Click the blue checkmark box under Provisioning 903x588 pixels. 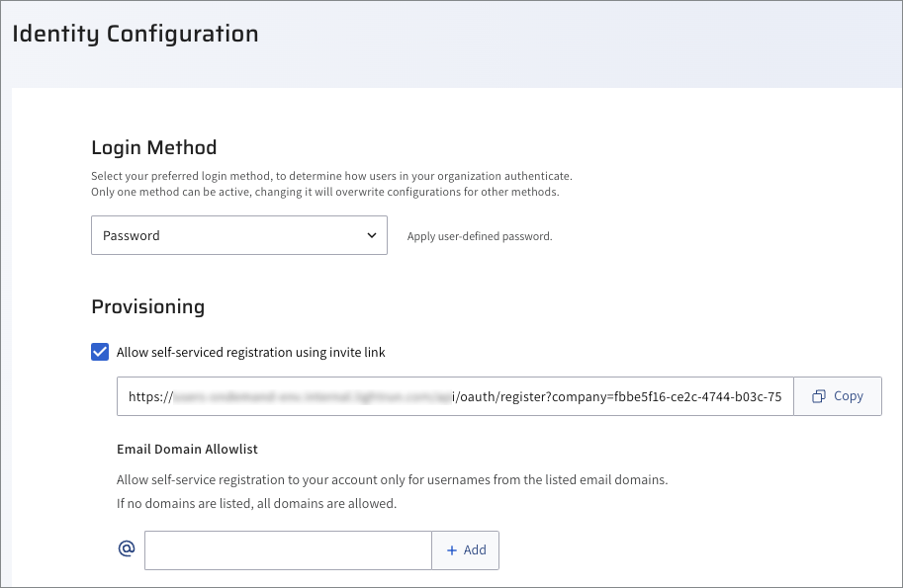[x=100, y=352]
